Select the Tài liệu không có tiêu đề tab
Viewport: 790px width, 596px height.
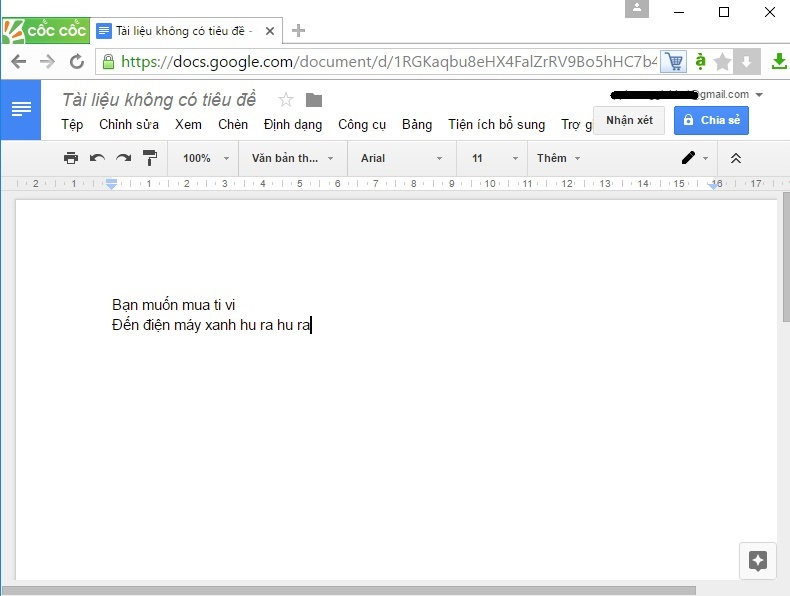186,31
